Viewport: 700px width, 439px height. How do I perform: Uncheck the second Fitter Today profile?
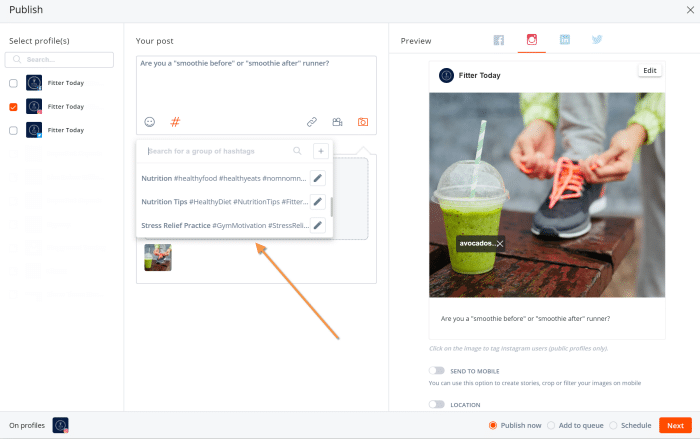(13, 107)
